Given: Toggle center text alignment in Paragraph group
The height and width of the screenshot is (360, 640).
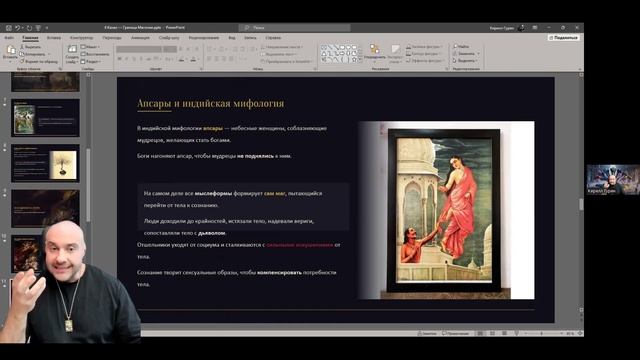Looking at the screenshot, I should tap(217, 59).
